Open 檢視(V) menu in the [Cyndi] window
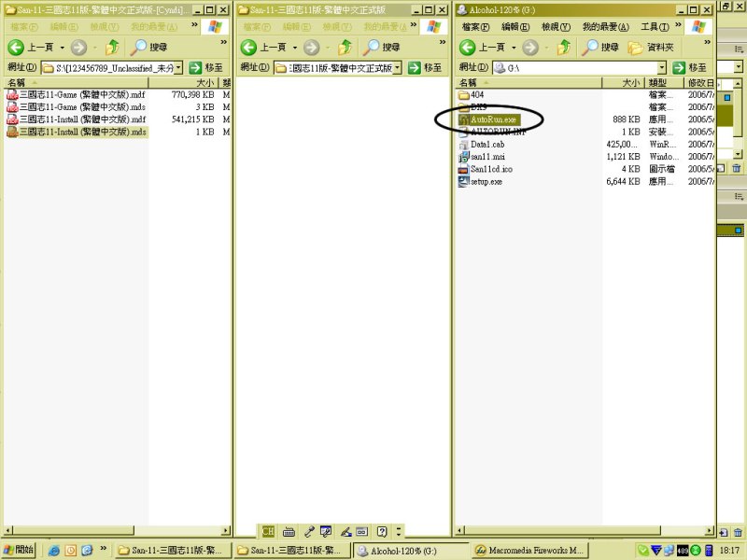 tap(105, 27)
